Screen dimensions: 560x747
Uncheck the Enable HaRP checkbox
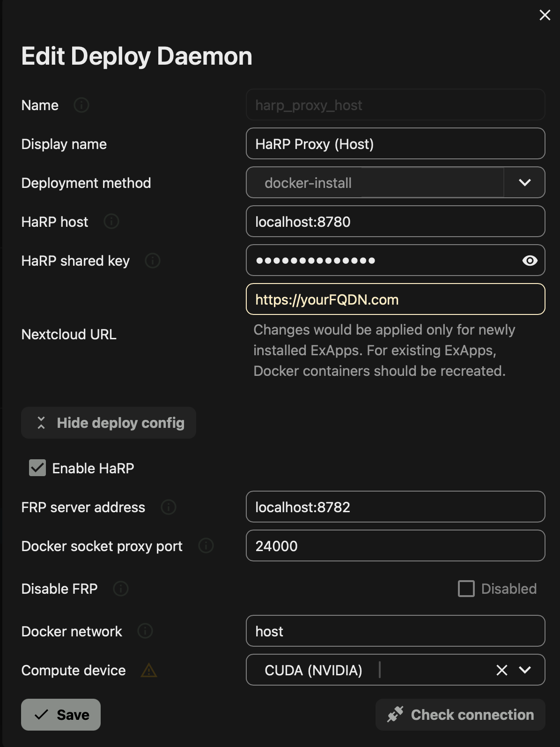(x=37, y=468)
